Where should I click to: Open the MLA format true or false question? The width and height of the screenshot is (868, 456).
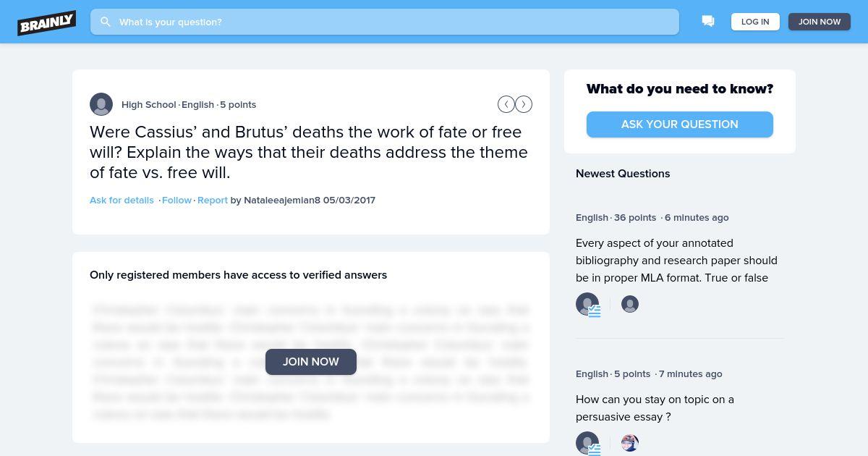pyautogui.click(x=676, y=261)
